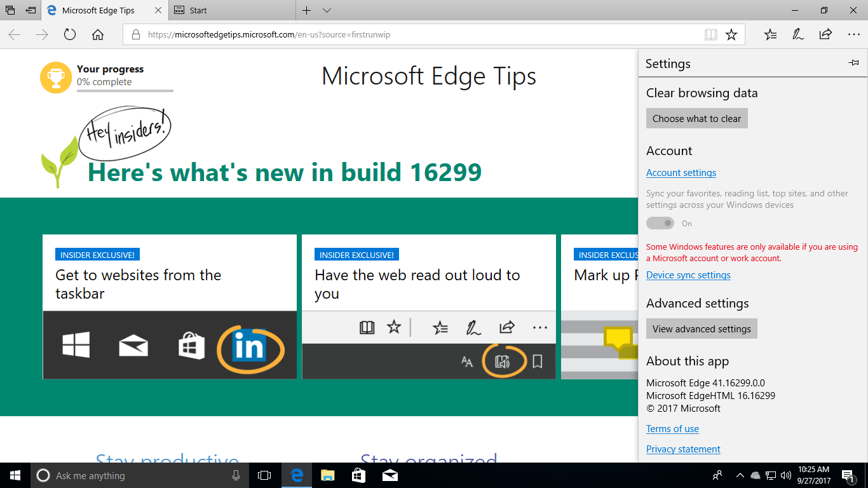Open Account settings link
The image size is (868, 488).
(x=681, y=173)
